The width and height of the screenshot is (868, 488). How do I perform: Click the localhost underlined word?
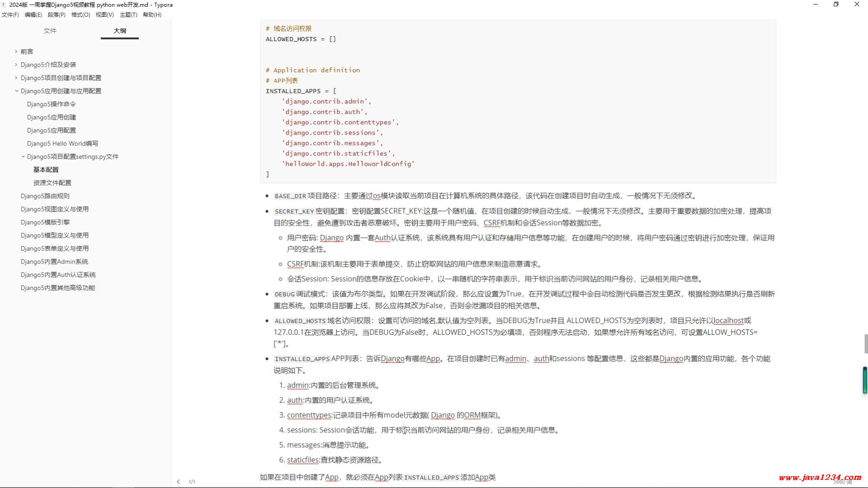click(x=729, y=320)
